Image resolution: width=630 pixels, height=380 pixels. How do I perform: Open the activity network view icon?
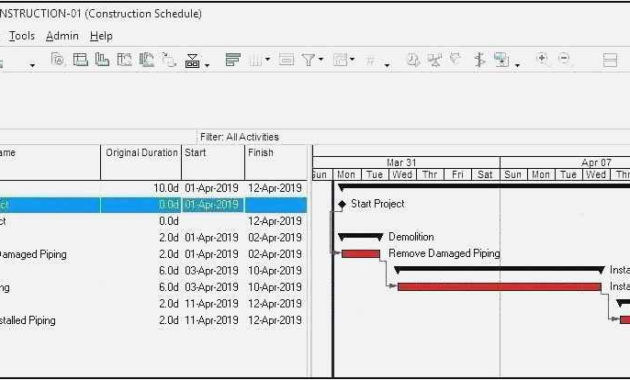(x=146, y=60)
